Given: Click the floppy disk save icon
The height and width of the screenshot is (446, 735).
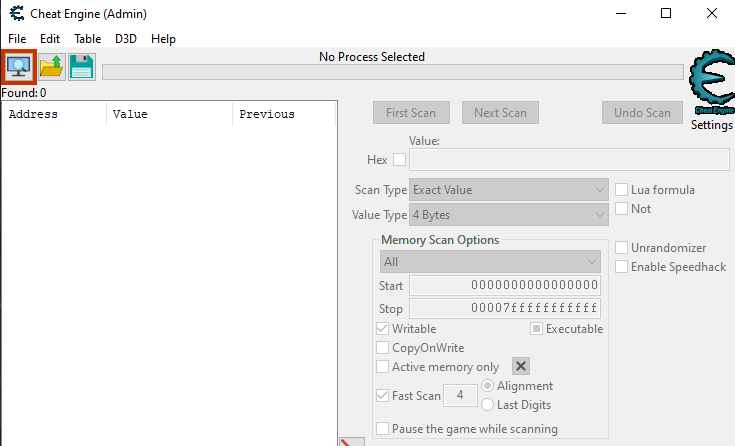Looking at the screenshot, I should pos(82,67).
